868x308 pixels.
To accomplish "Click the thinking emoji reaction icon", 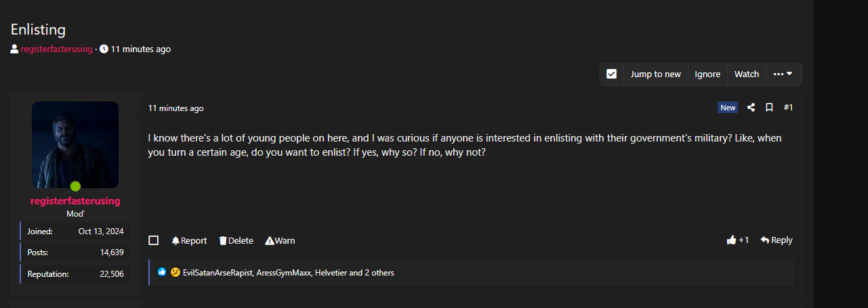I will (175, 272).
